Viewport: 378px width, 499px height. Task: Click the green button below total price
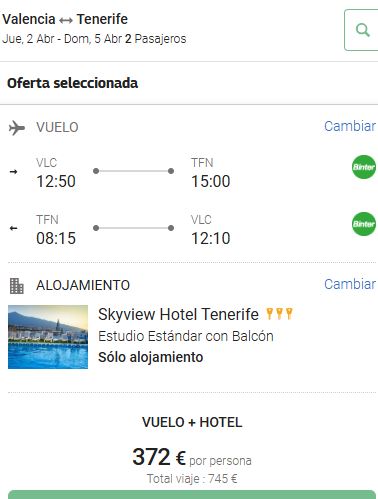coord(192,494)
